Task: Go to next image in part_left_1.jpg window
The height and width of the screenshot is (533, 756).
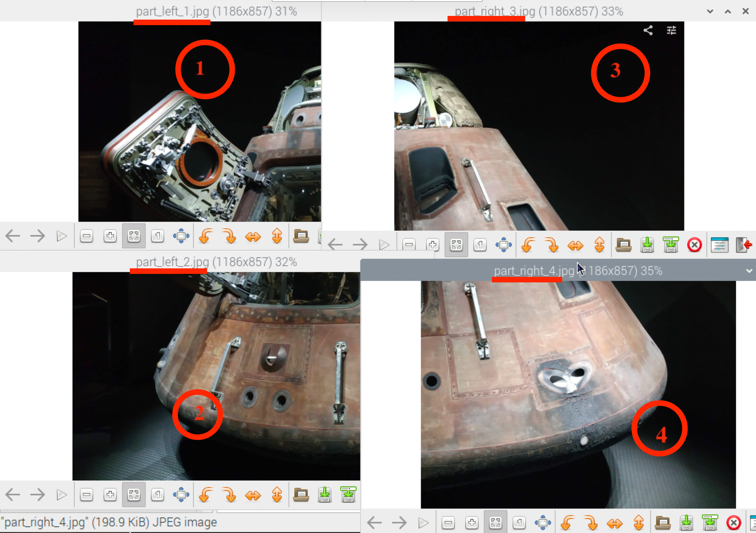Action: click(37, 236)
